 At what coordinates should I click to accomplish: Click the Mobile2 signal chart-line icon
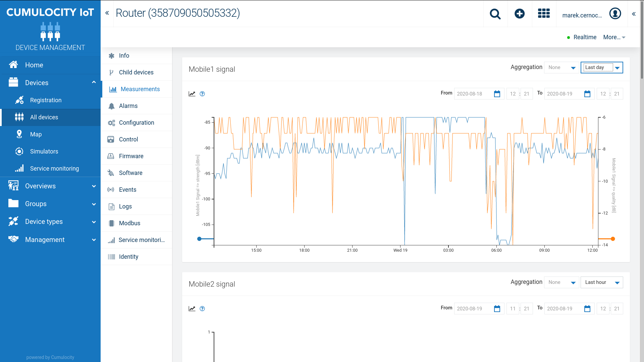tap(192, 309)
